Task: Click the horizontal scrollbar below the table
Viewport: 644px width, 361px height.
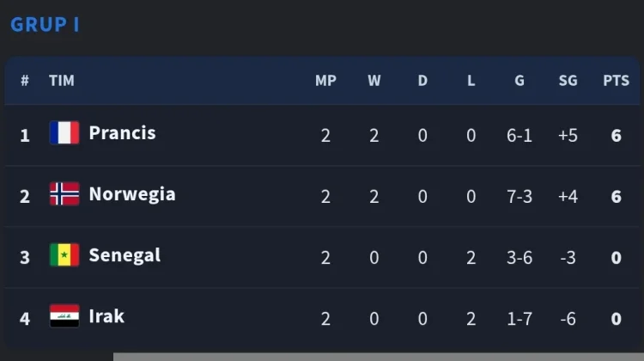Action: click(x=379, y=357)
